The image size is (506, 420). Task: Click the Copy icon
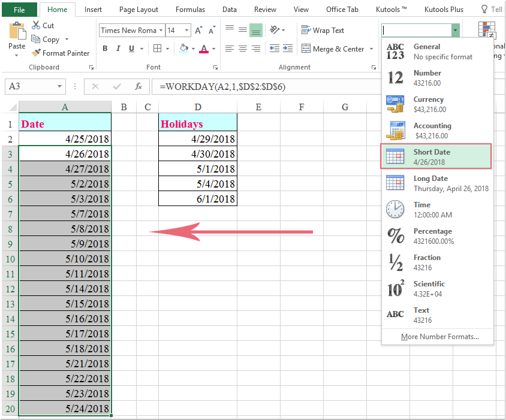point(42,39)
